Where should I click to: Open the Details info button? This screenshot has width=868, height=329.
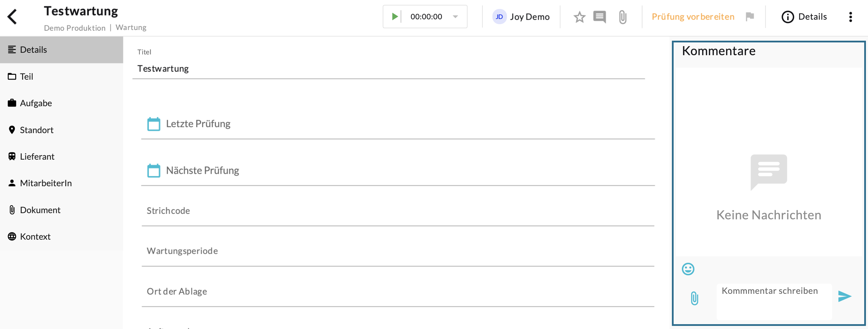804,17
